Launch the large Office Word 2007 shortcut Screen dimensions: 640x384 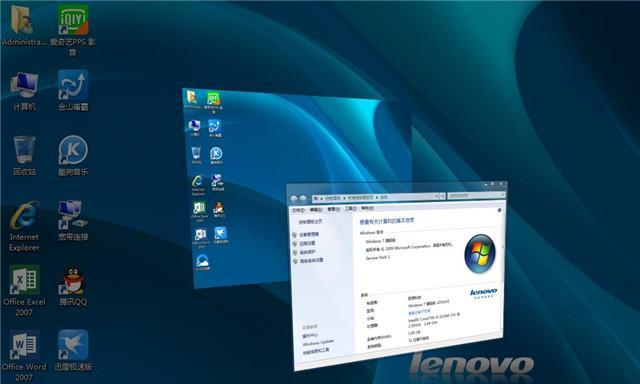coord(24,355)
